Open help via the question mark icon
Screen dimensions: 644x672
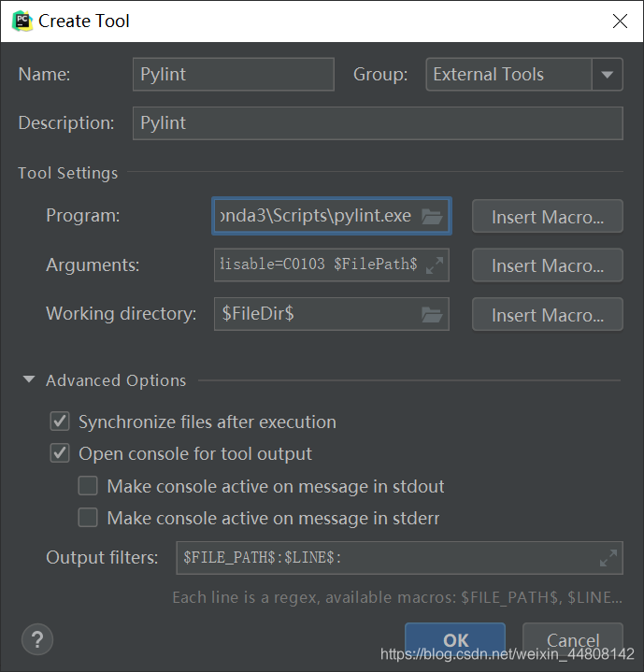point(37,639)
